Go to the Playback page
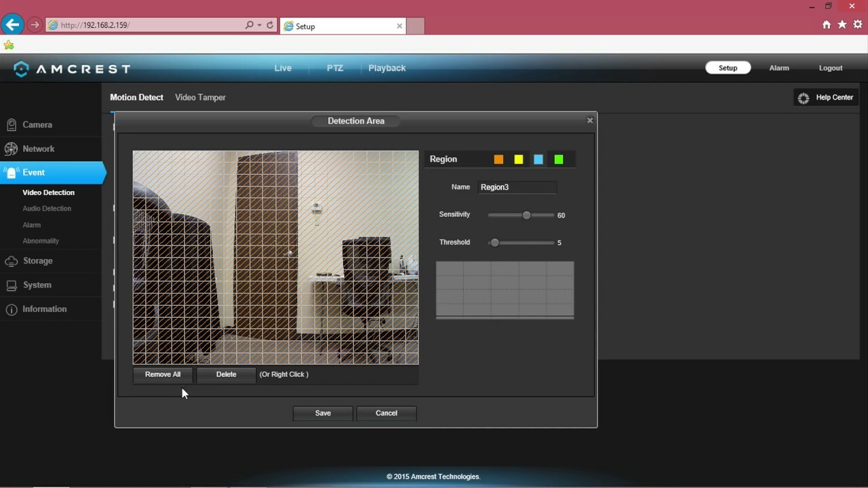868x488 pixels. pyautogui.click(x=387, y=68)
